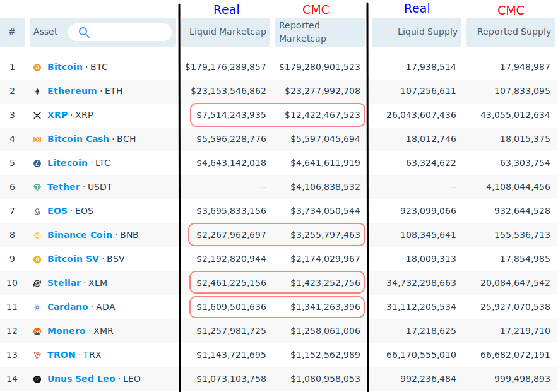The image size is (558, 392).
Task: Select the TRON red logo icon
Action: coord(37,355)
